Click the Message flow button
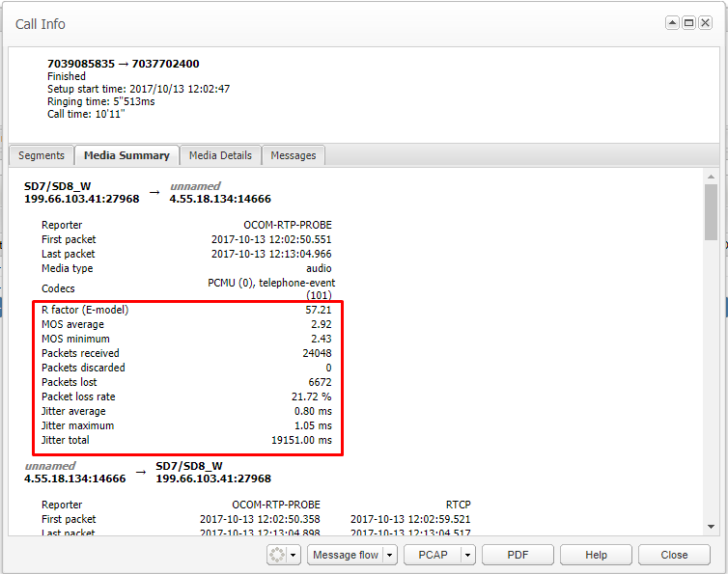Screen dimensions: 728x574 pyautogui.click(x=346, y=555)
